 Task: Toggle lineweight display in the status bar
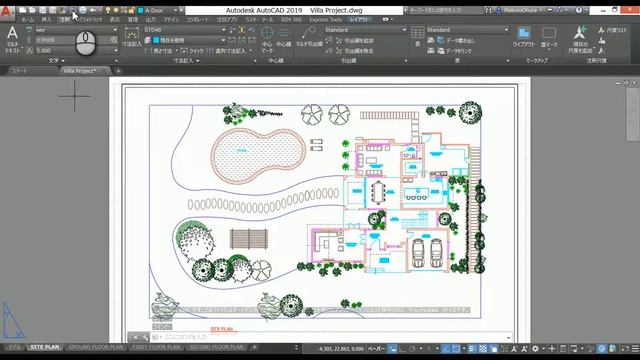tap(472, 349)
